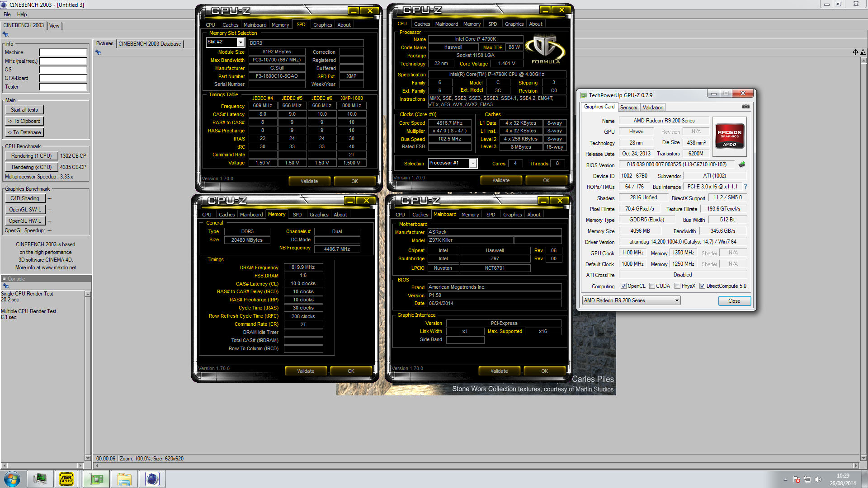Click Start all tests button
This screenshot has height=488, width=868.
tap(24, 110)
